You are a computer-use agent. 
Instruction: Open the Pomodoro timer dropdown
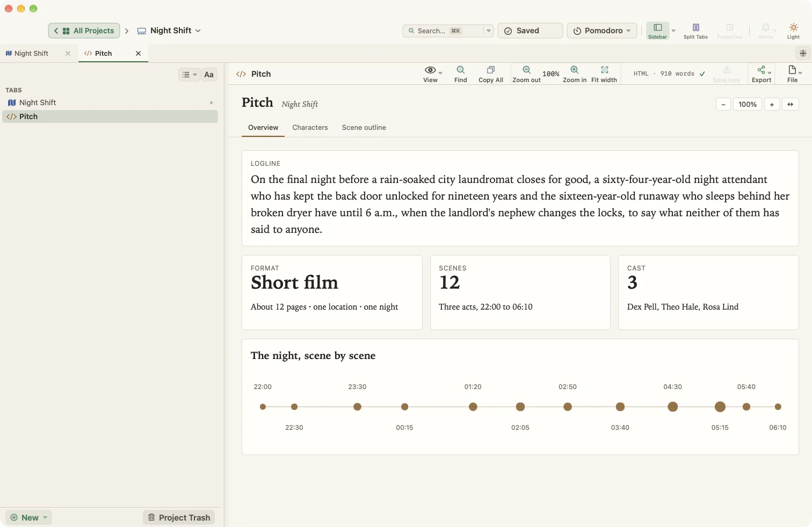pos(602,31)
